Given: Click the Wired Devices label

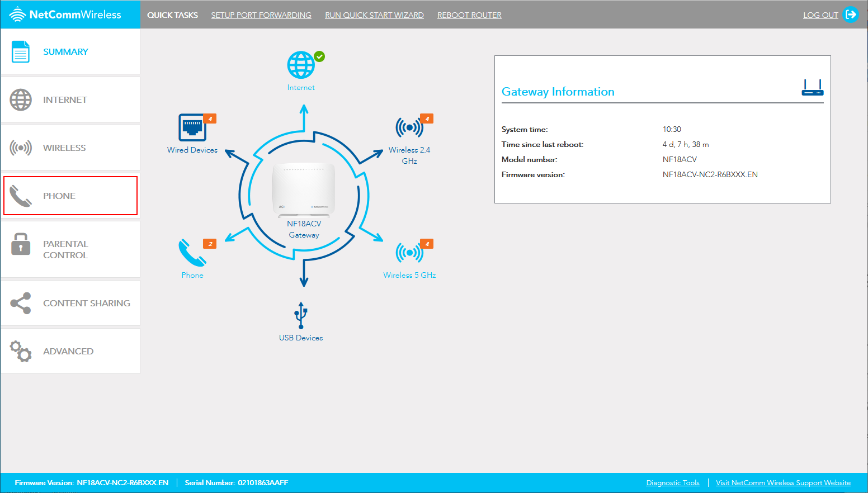Looking at the screenshot, I should tap(192, 150).
